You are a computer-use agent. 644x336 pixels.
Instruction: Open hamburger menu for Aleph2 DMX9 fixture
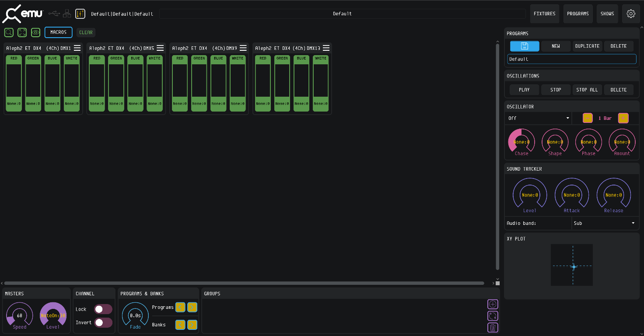click(243, 48)
